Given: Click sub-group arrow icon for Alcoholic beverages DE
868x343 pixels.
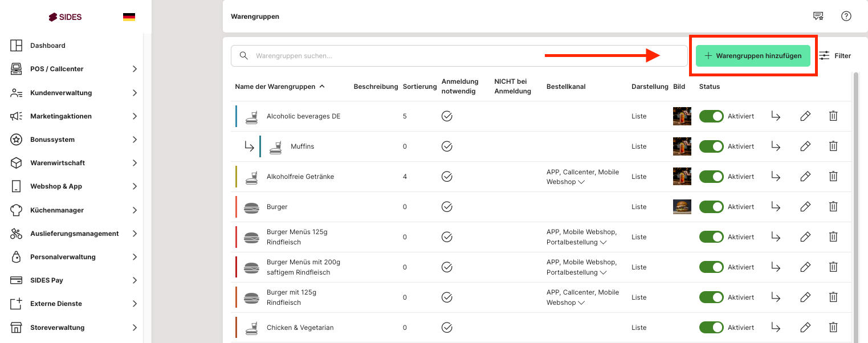Looking at the screenshot, I should tap(776, 116).
